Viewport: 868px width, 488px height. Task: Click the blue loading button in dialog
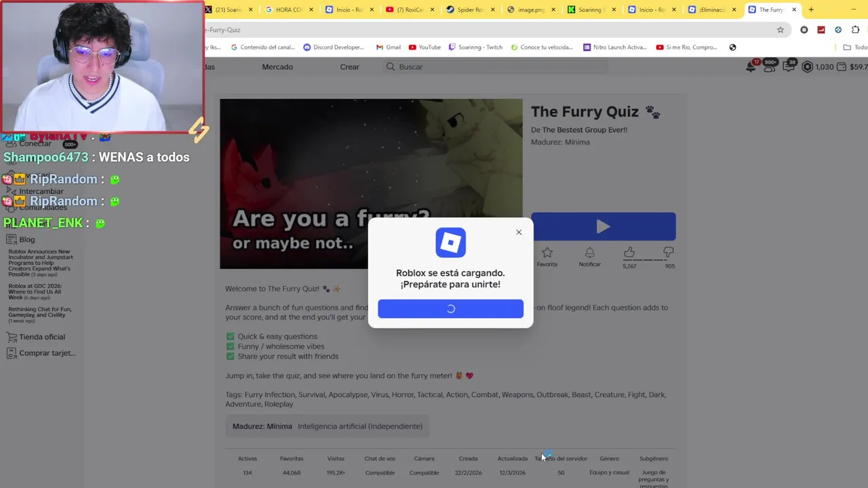450,308
